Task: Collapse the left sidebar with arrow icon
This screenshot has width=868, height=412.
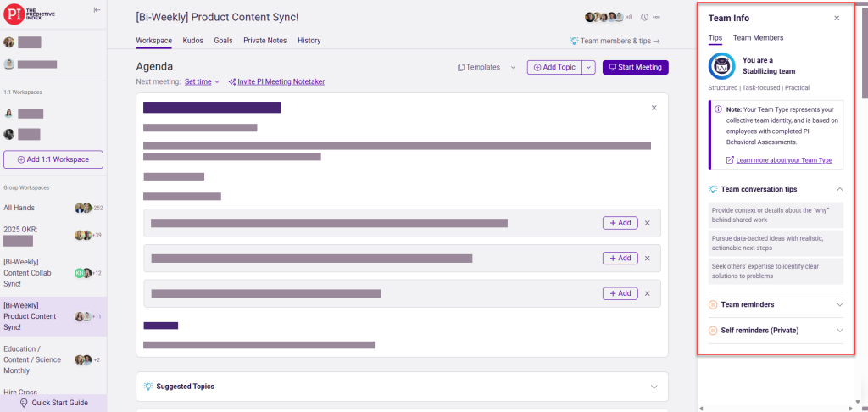Action: point(97,10)
